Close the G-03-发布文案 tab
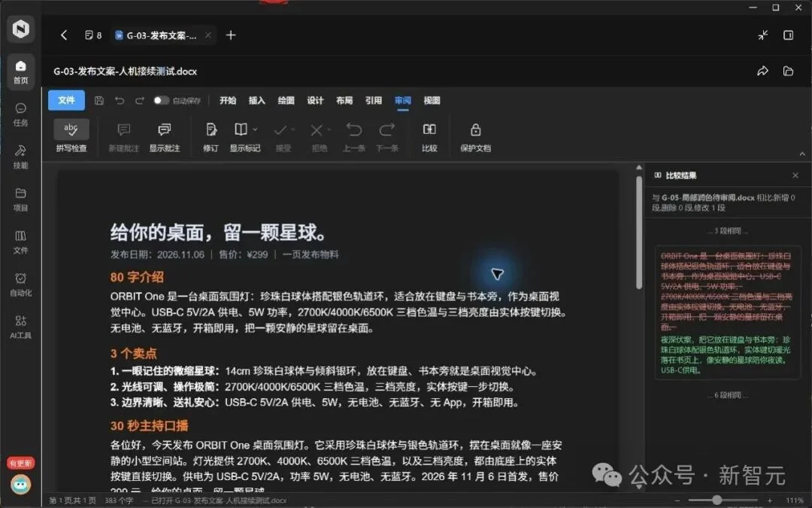Viewport: 812px width, 508px height. click(208, 35)
